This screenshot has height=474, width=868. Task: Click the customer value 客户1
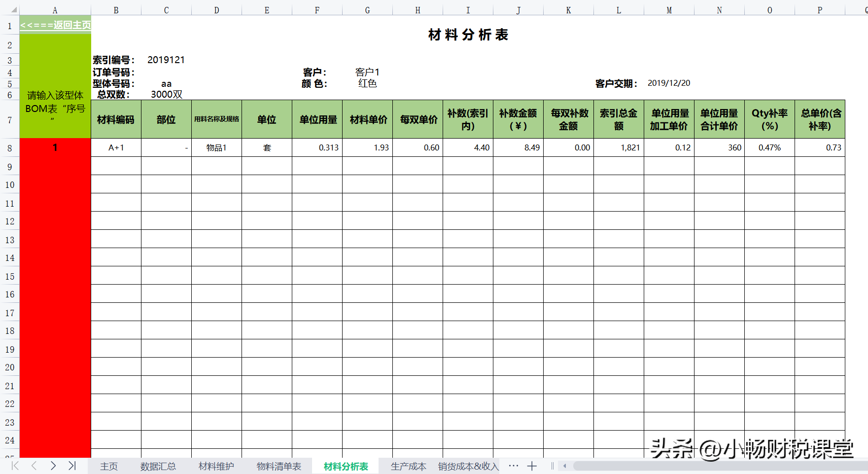pos(368,72)
